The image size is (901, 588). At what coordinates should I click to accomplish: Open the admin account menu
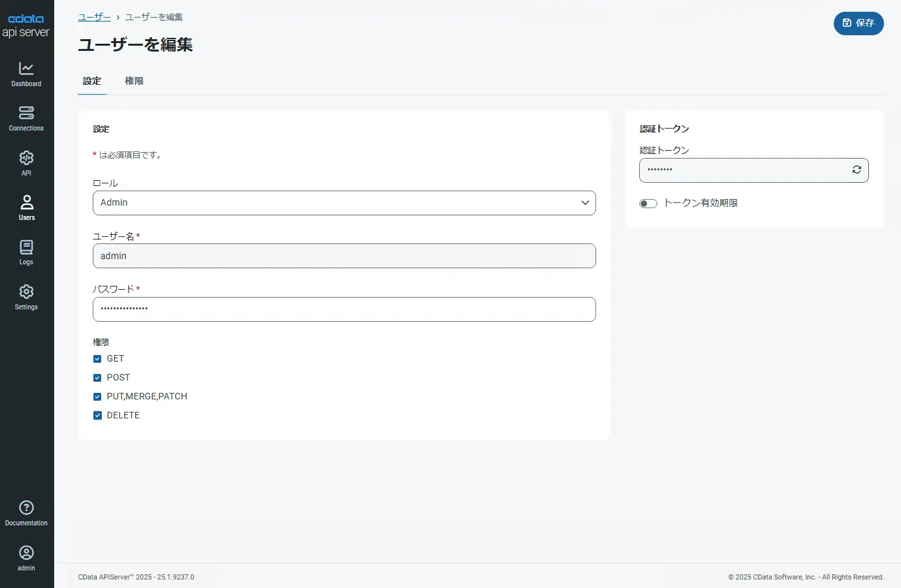pos(26,557)
